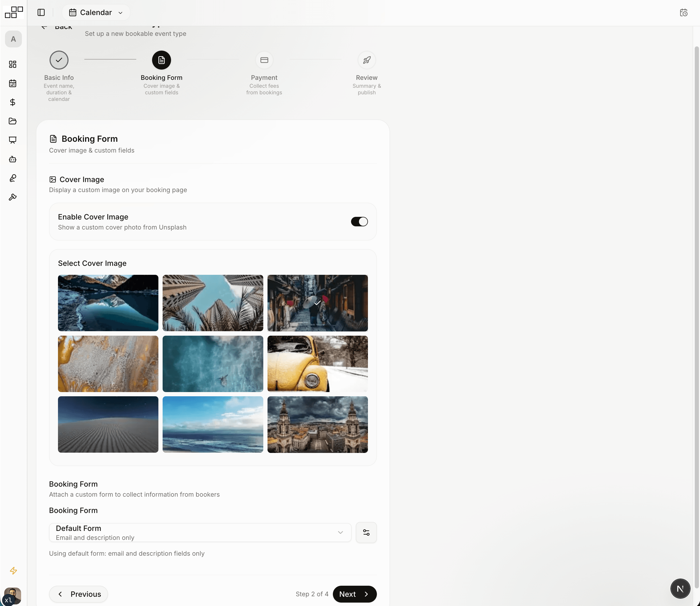Screen dimensions: 700x606
Task: Select the Basic Info step checkmark
Action: pyautogui.click(x=59, y=60)
